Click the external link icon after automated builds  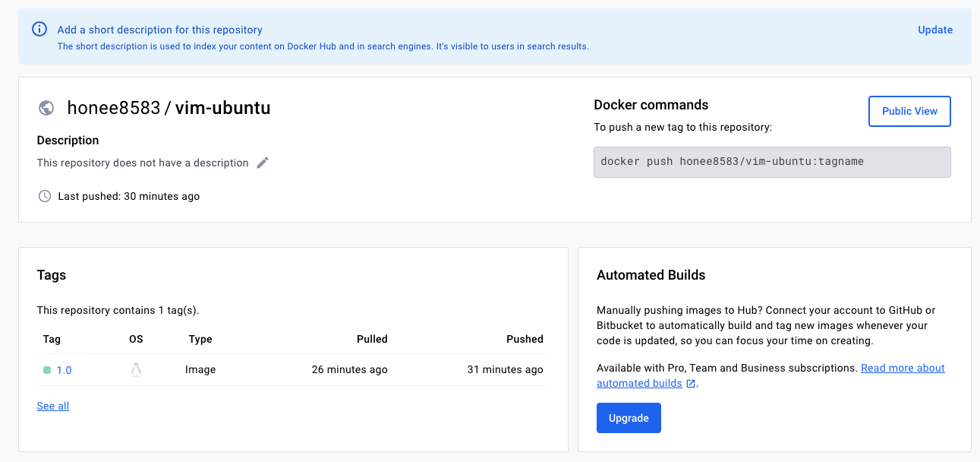(691, 384)
